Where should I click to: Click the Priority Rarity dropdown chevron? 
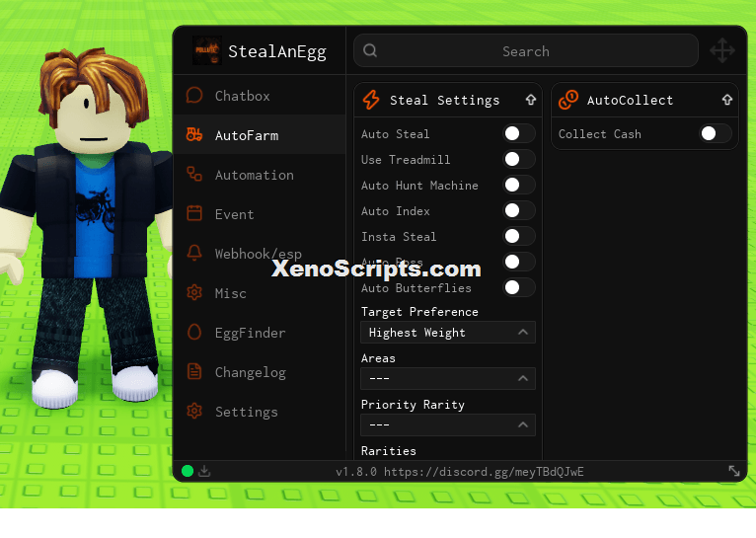point(523,424)
